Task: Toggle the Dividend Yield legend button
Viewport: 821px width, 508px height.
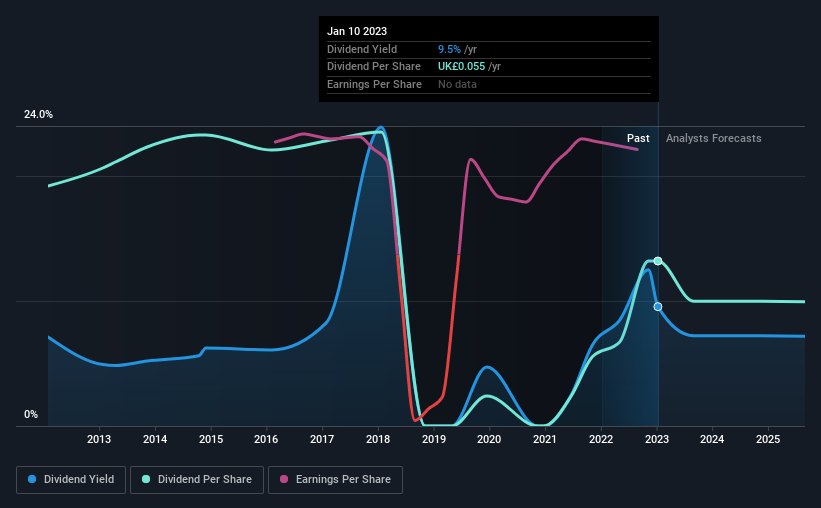Action: tap(71, 480)
